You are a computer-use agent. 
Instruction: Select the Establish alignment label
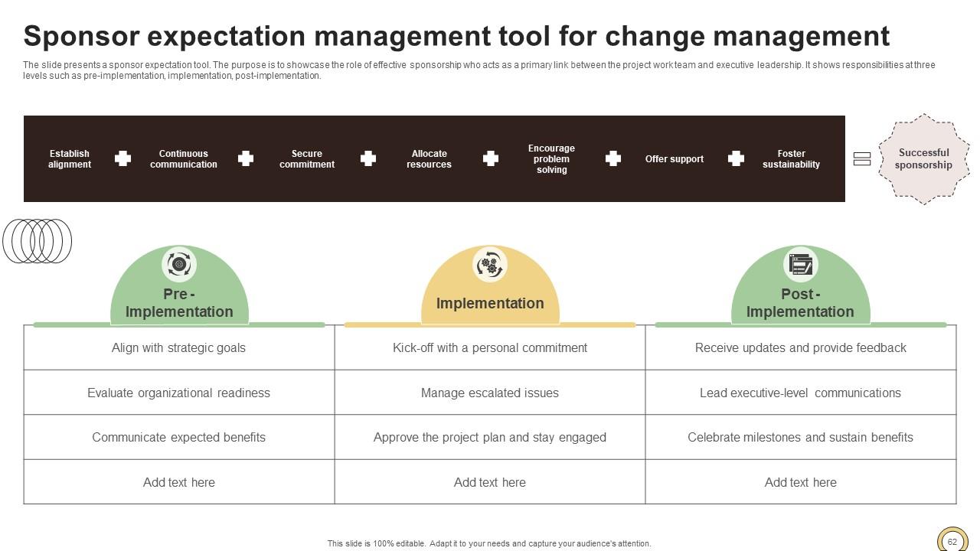[70, 159]
